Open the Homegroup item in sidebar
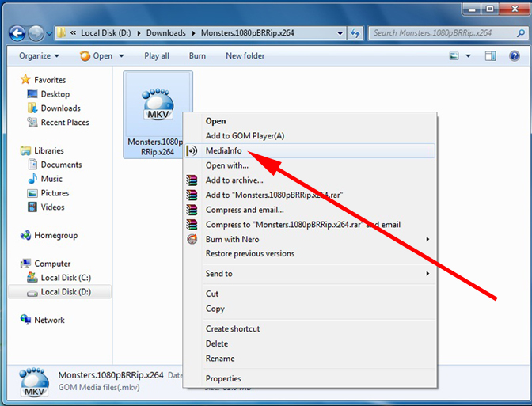The image size is (532, 406). (55, 235)
